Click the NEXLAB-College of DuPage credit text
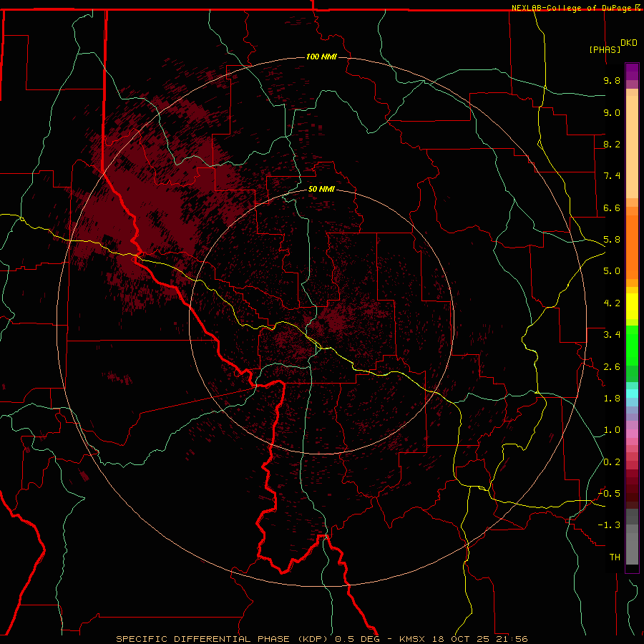The height and width of the screenshot is (644, 644). click(571, 8)
